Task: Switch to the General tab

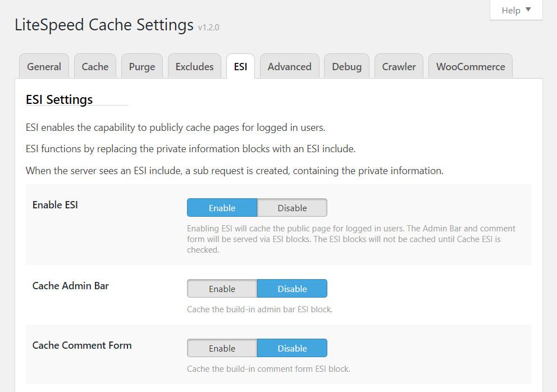Action: (x=43, y=66)
